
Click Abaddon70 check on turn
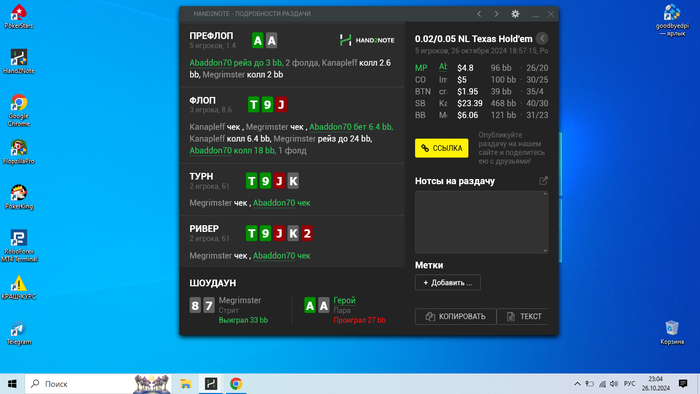(x=282, y=203)
